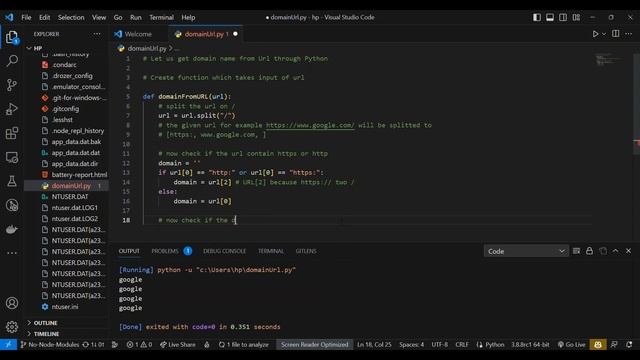This screenshot has width=640, height=360.
Task: Select Python language mode in status bar
Action: point(494,344)
